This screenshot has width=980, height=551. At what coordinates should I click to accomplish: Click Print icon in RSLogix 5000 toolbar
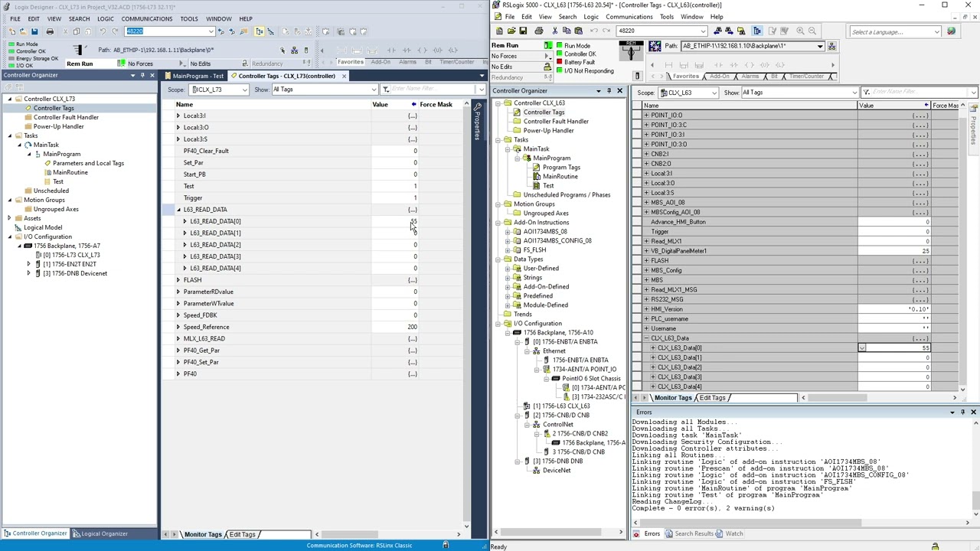click(x=538, y=31)
